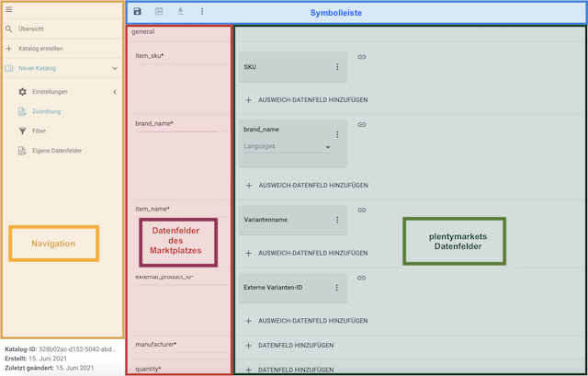Click Datenfeld hinzufügen for manufacturer
This screenshot has width=588, height=376.
[289, 346]
